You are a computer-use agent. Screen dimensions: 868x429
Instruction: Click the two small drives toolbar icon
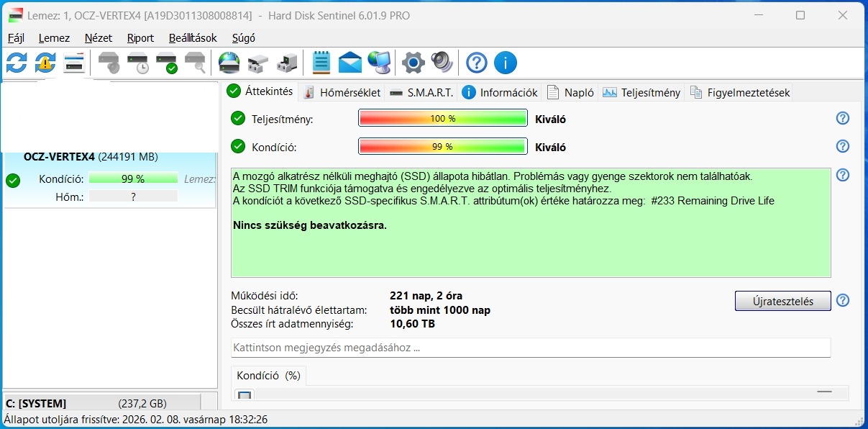click(258, 64)
